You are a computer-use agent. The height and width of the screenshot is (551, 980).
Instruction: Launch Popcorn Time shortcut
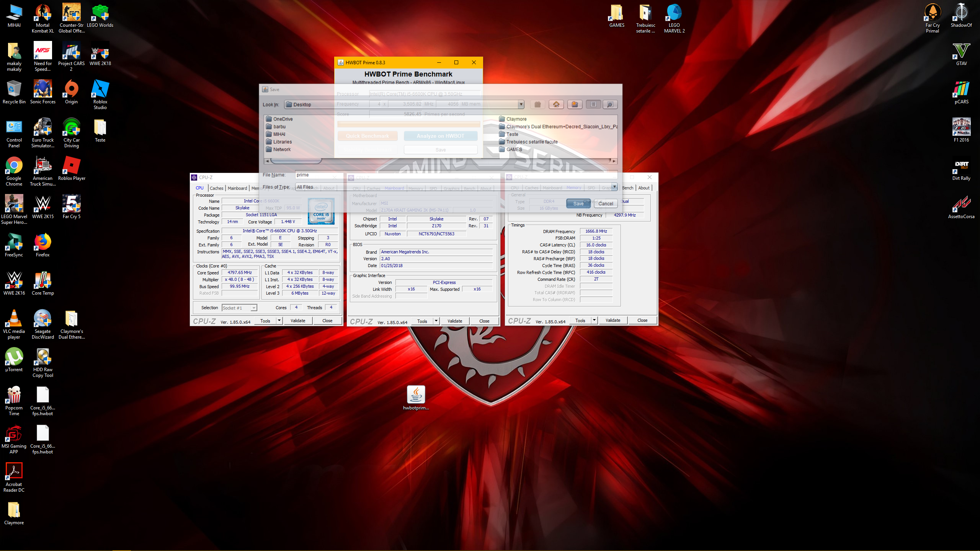pyautogui.click(x=14, y=401)
